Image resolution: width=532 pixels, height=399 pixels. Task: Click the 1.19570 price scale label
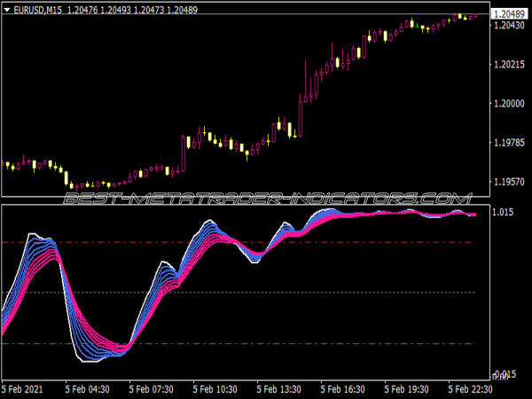click(509, 182)
